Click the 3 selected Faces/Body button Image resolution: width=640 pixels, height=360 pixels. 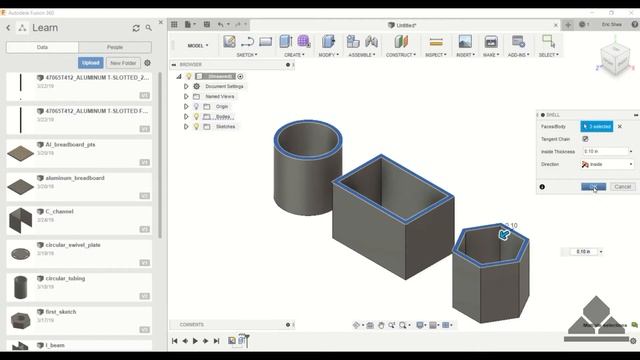[x=597, y=127]
